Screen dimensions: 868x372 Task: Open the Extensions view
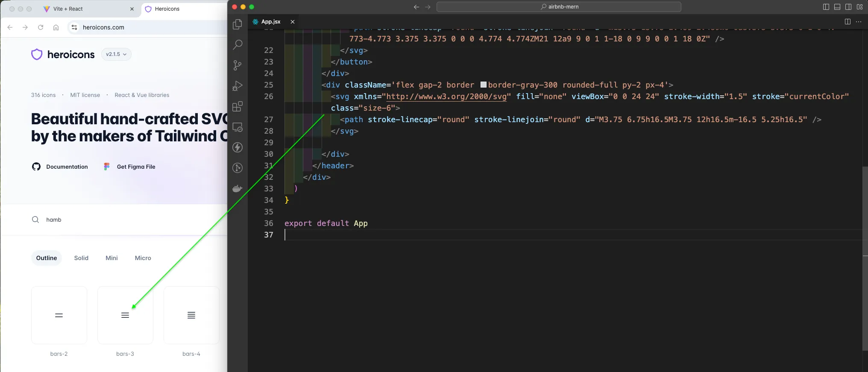point(238,106)
